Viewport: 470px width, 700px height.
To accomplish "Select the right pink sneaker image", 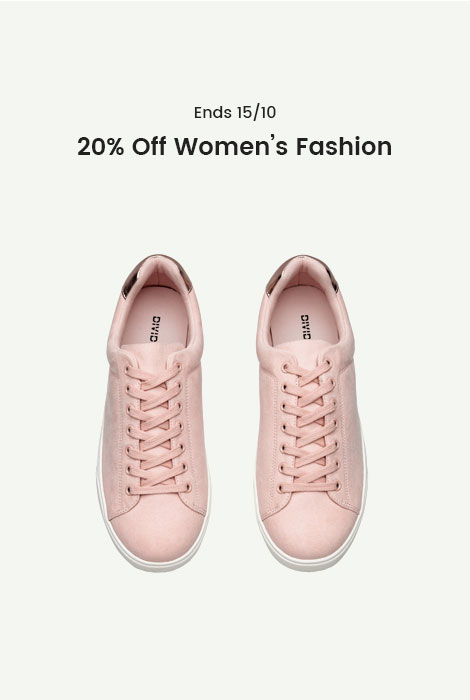I will point(311,413).
